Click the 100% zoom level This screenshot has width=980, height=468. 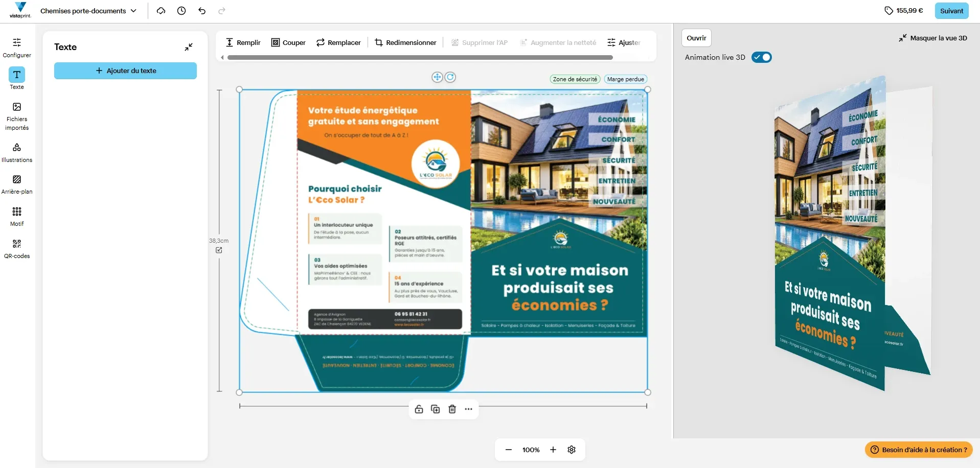(x=531, y=450)
